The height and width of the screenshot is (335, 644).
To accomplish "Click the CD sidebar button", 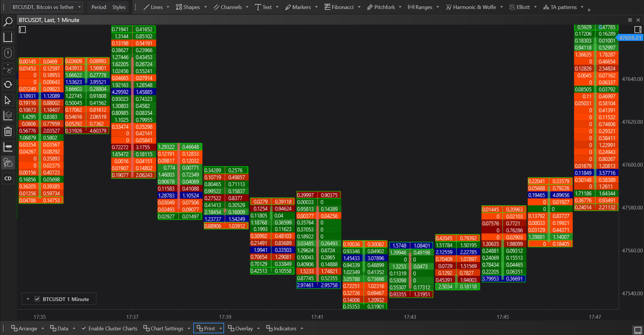I will (x=8, y=178).
